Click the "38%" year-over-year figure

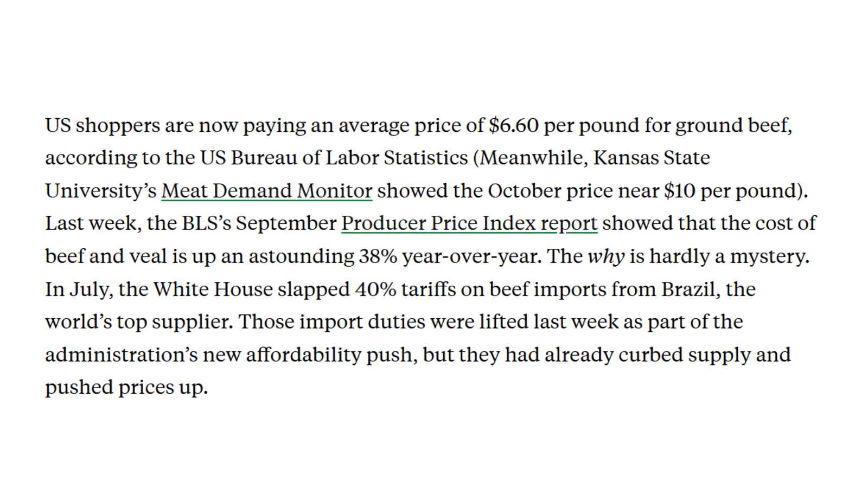coord(378,256)
